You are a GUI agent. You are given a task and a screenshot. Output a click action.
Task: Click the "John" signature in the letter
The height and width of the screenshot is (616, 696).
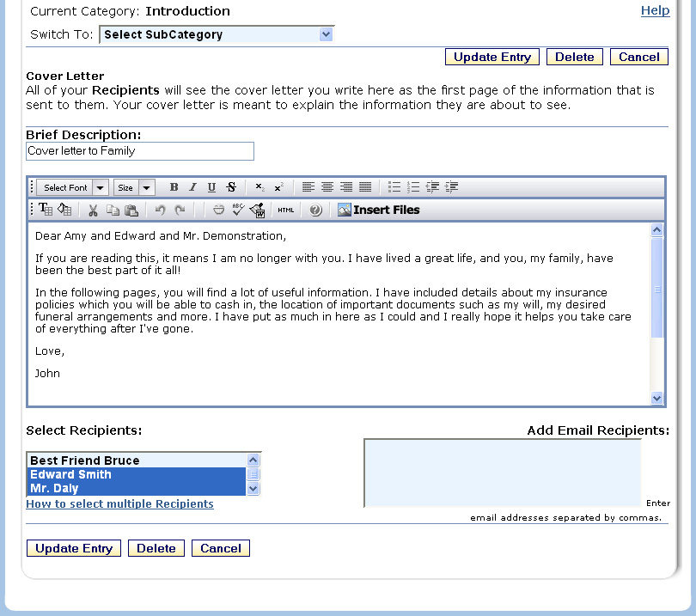47,373
